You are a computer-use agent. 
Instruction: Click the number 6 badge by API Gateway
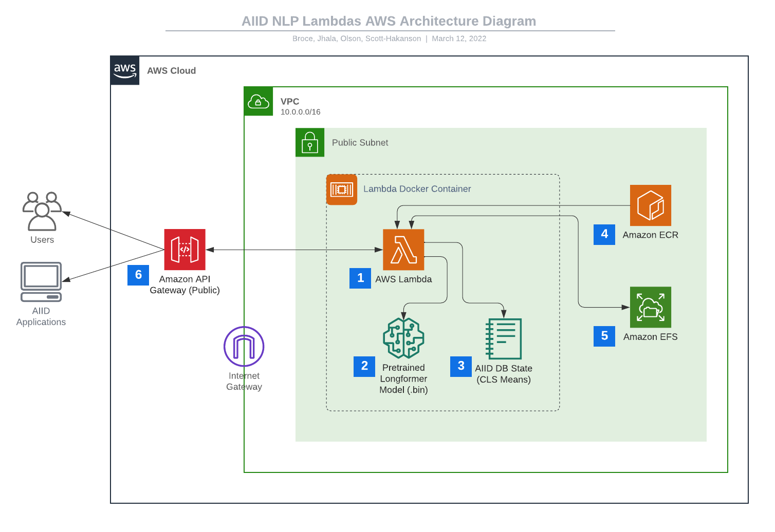[x=138, y=275]
